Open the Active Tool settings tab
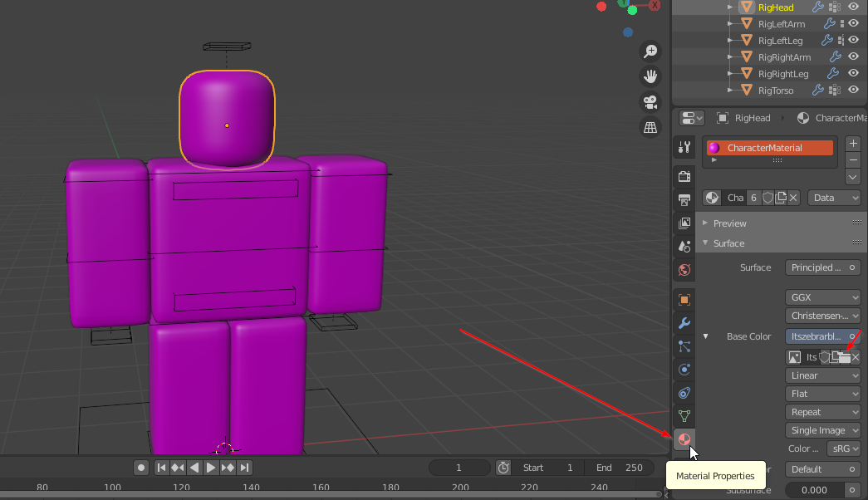The height and width of the screenshot is (500, 868). coord(684,147)
